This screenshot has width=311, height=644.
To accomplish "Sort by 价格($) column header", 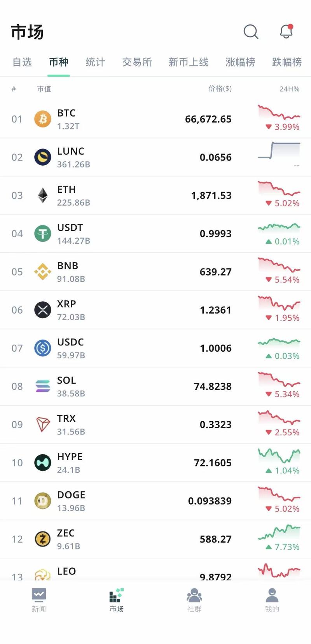I will point(220,89).
